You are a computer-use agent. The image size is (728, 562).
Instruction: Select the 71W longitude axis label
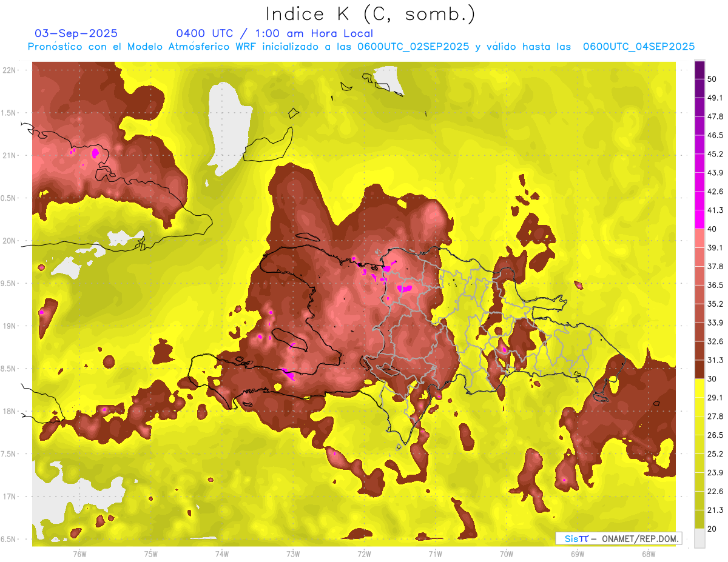(435, 554)
